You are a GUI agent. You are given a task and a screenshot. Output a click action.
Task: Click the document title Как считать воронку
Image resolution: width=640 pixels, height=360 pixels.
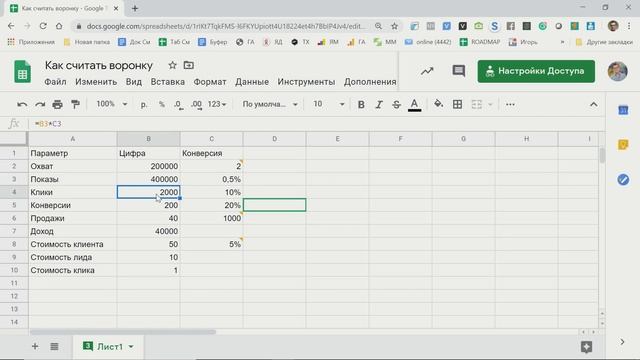click(99, 65)
